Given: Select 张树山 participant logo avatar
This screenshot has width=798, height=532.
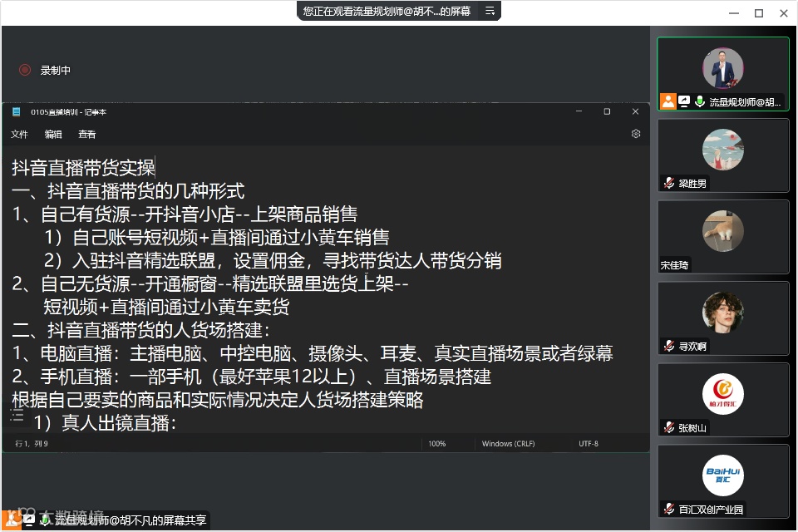Looking at the screenshot, I should click(x=722, y=394).
